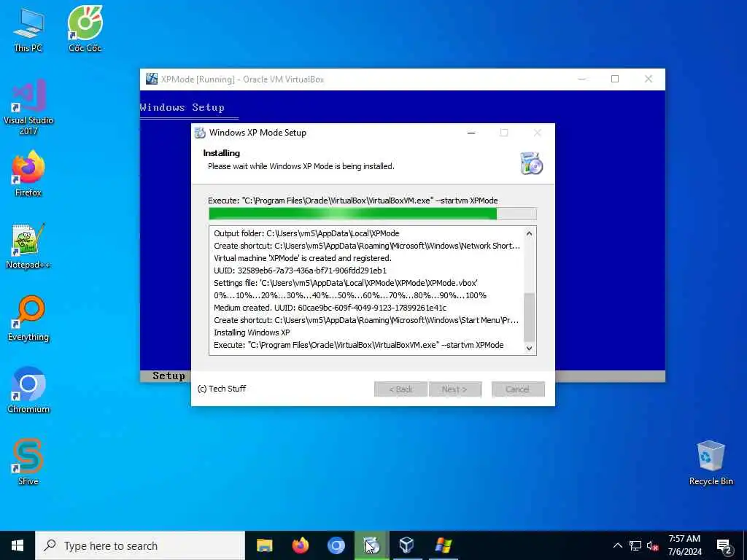Open the notification Action Center
This screenshot has width=747, height=560.
click(x=724, y=546)
